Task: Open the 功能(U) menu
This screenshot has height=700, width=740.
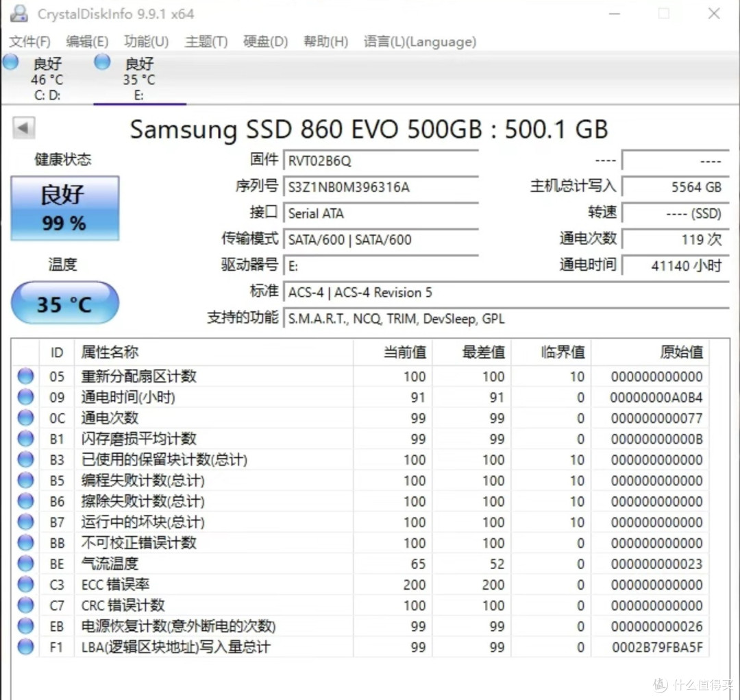Action: (x=147, y=42)
